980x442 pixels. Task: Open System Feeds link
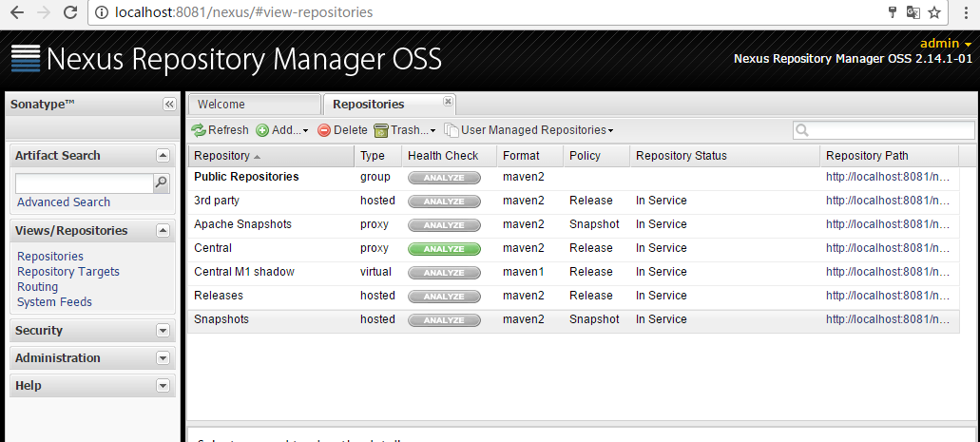(x=54, y=302)
